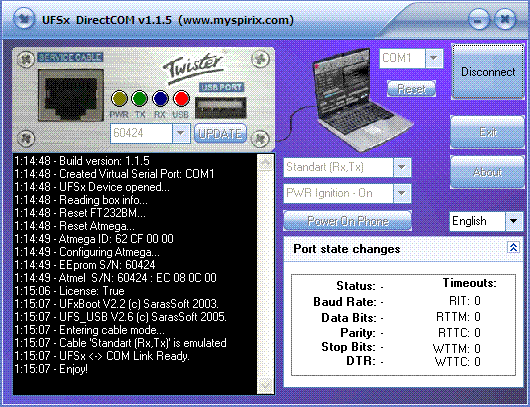Image resolution: width=530 pixels, height=407 pixels.
Task: Click the Disconnect button
Action: click(488, 72)
